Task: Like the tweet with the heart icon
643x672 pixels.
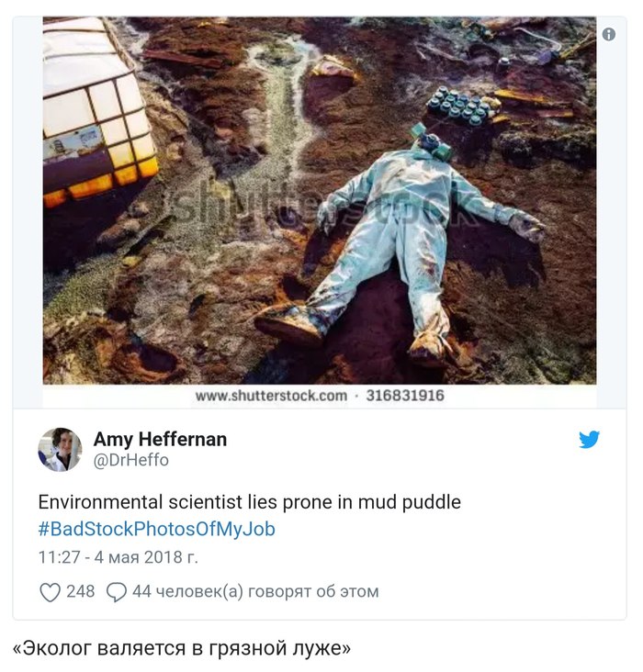Action: [50, 592]
